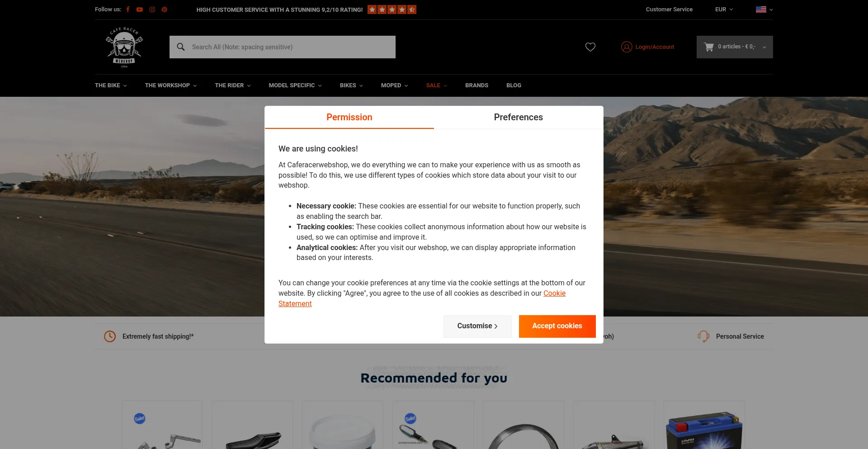Viewport: 868px width, 449px height.
Task: Click the star rating badge
Action: coord(392,9)
